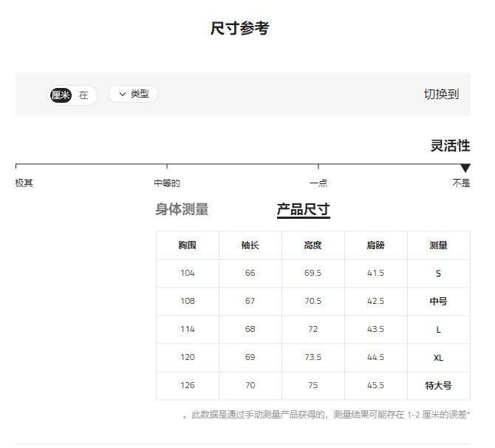
Task: Click sleeve length value 70
Action: pyautogui.click(x=250, y=385)
